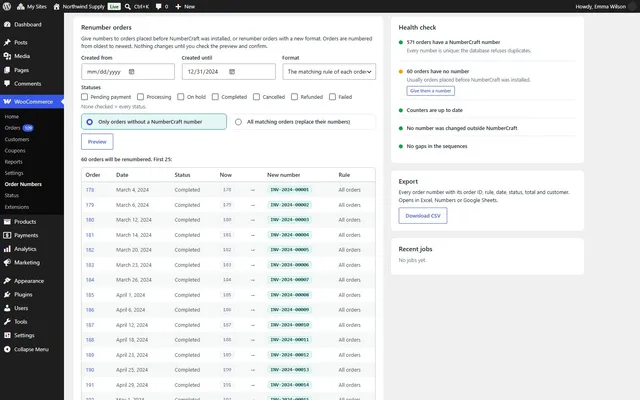The image size is (640, 400).
Task: Open My Sites in admin bar
Action: click(31, 7)
